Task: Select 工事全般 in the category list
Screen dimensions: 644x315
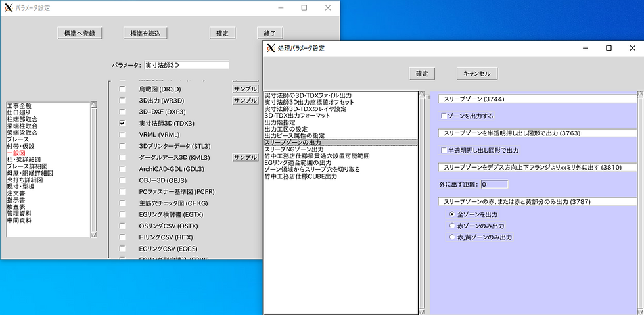Action: point(19,106)
